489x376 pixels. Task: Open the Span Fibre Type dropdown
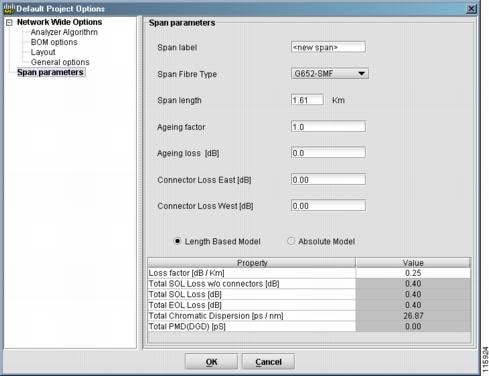coord(330,74)
